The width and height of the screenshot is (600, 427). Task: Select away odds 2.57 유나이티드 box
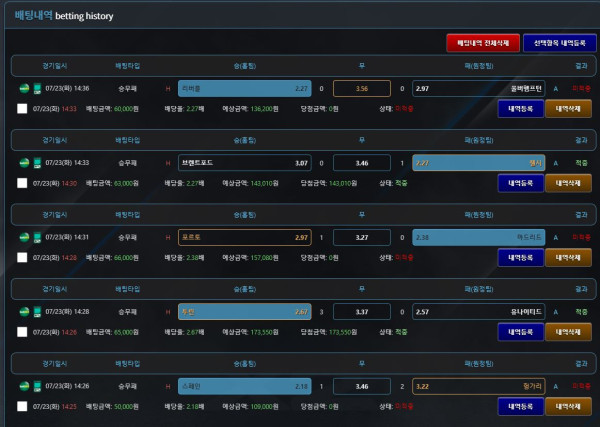(478, 311)
